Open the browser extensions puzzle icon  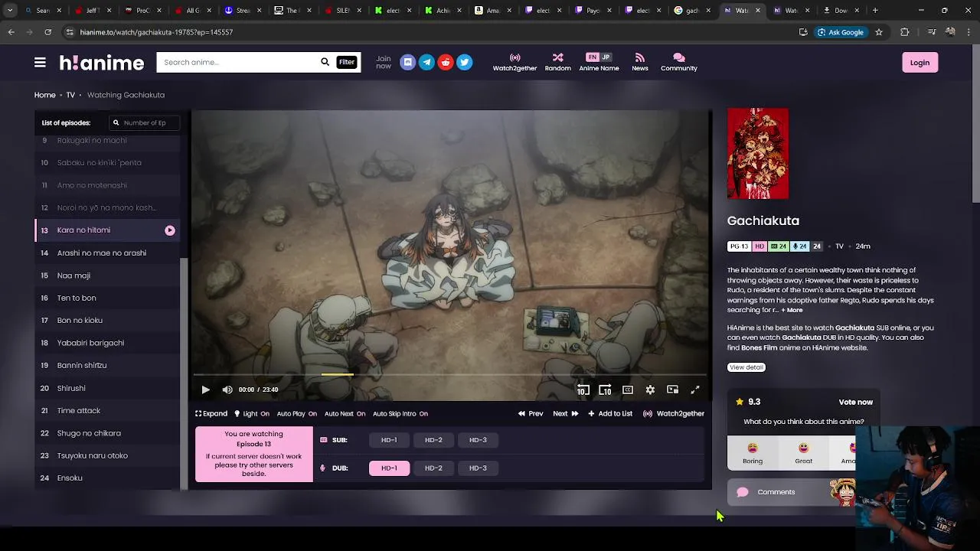pos(905,32)
